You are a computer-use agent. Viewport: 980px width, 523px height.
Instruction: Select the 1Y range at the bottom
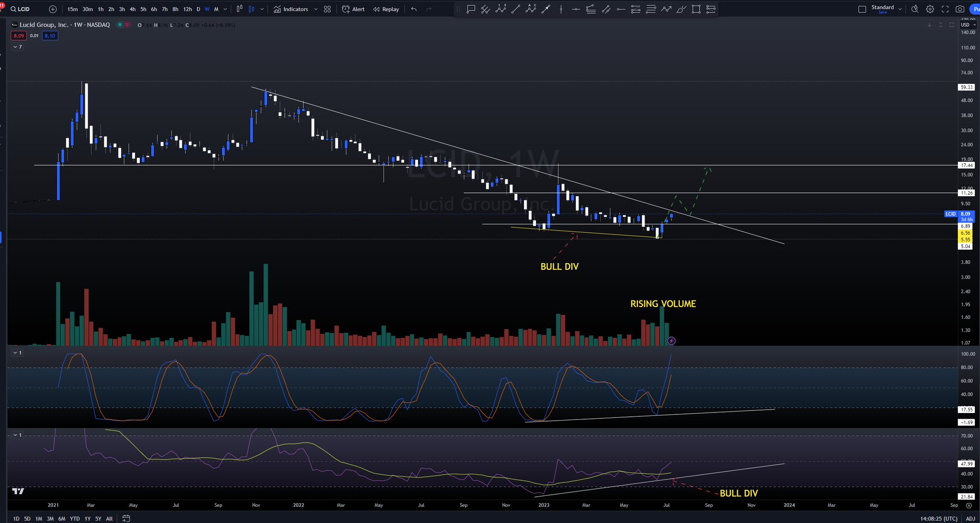point(87,519)
